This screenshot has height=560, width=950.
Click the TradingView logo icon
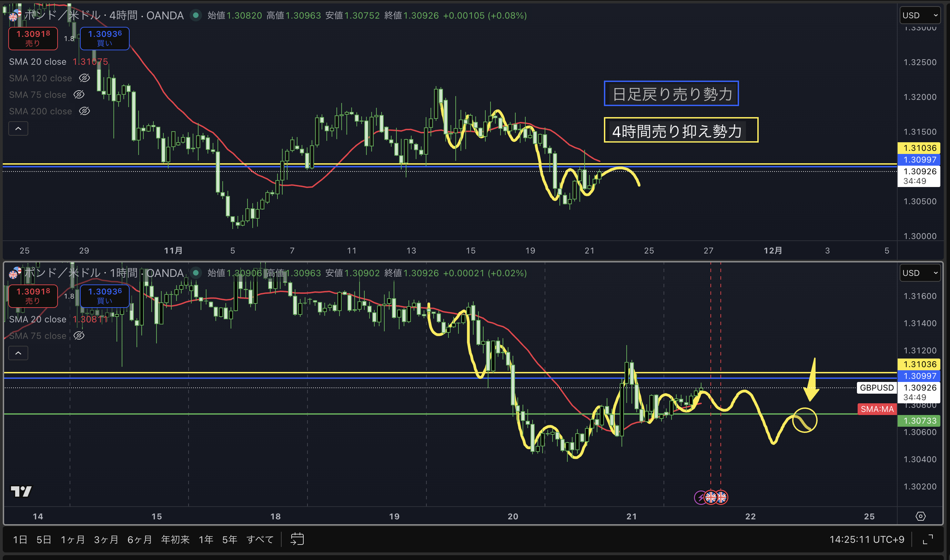point(21,491)
